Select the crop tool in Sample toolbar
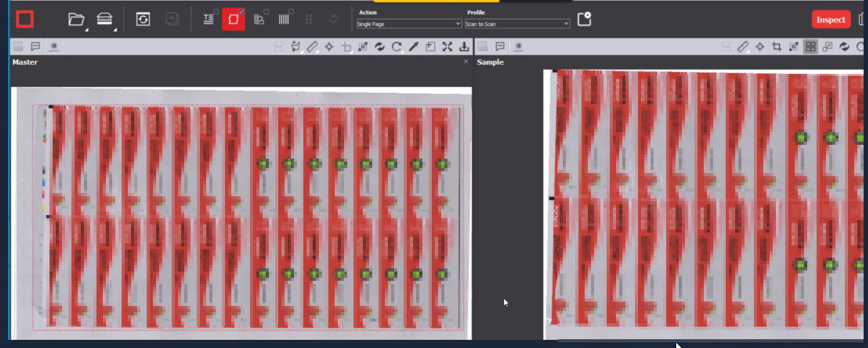Viewport: 868px width, 348px height. click(x=776, y=46)
